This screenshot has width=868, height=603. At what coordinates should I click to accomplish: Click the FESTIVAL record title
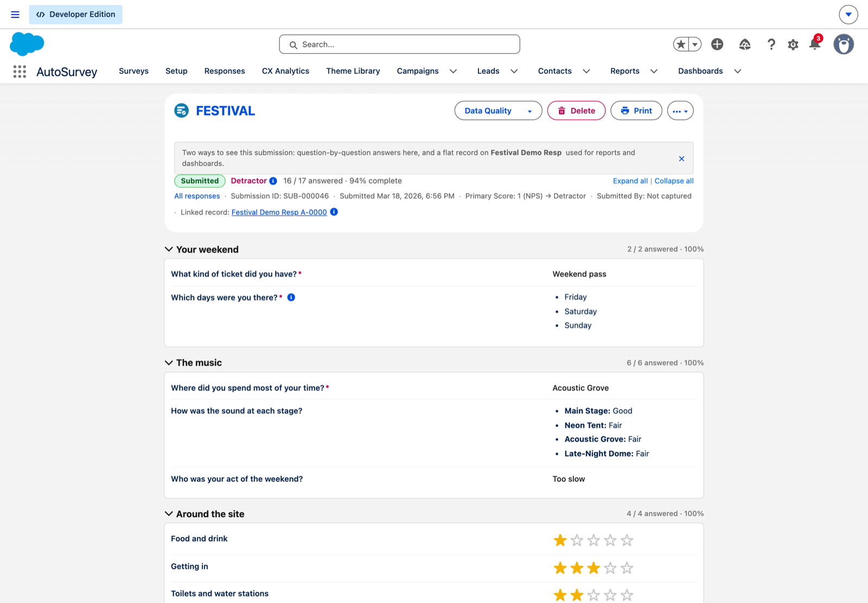tap(225, 111)
